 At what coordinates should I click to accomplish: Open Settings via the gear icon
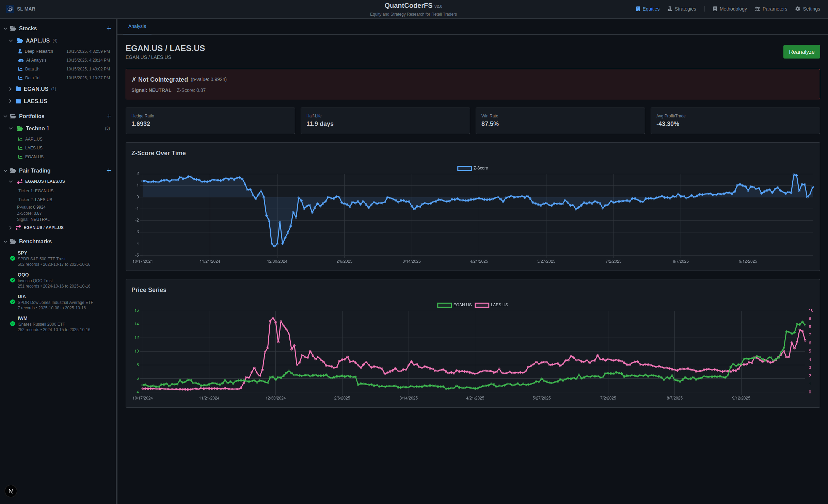(798, 9)
